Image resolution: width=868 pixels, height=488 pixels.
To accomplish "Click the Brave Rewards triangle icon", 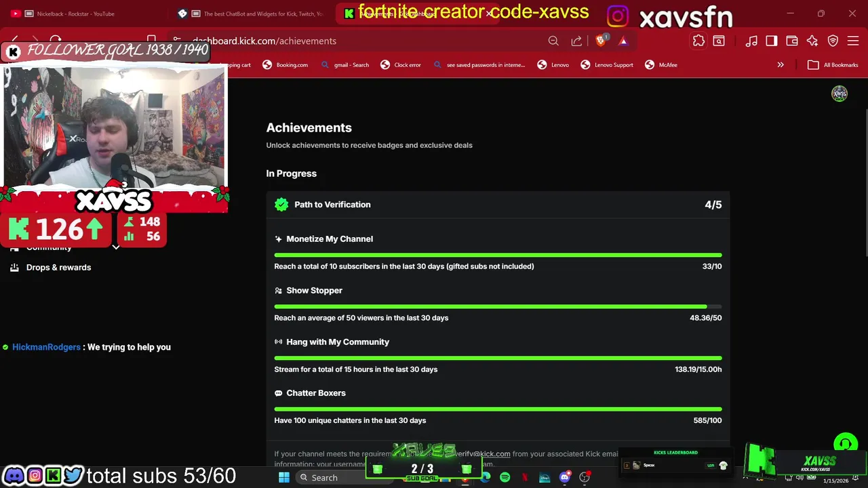I will tap(623, 41).
